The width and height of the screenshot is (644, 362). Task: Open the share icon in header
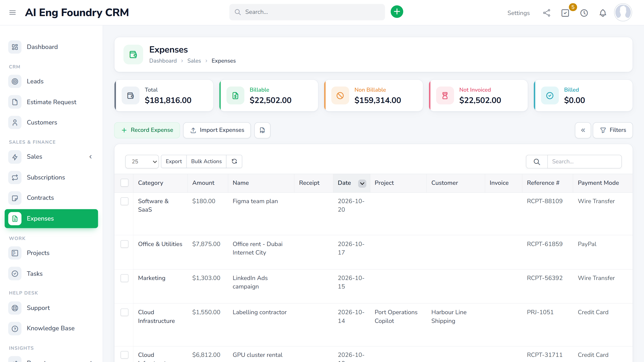(x=547, y=13)
